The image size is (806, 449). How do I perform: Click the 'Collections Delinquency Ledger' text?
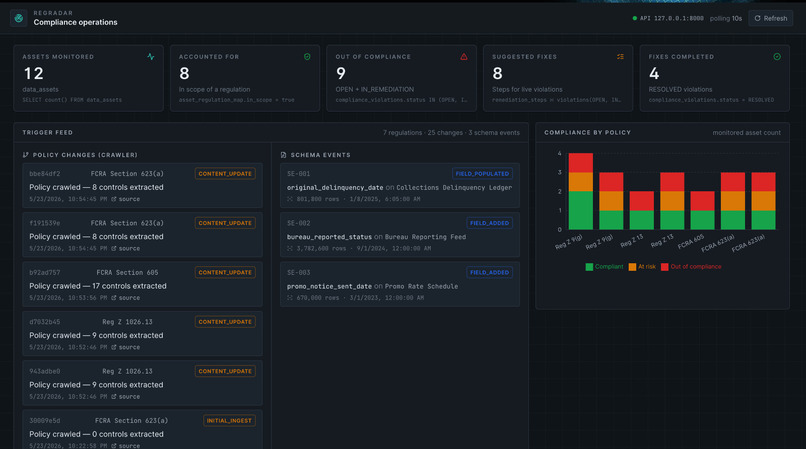tap(454, 188)
